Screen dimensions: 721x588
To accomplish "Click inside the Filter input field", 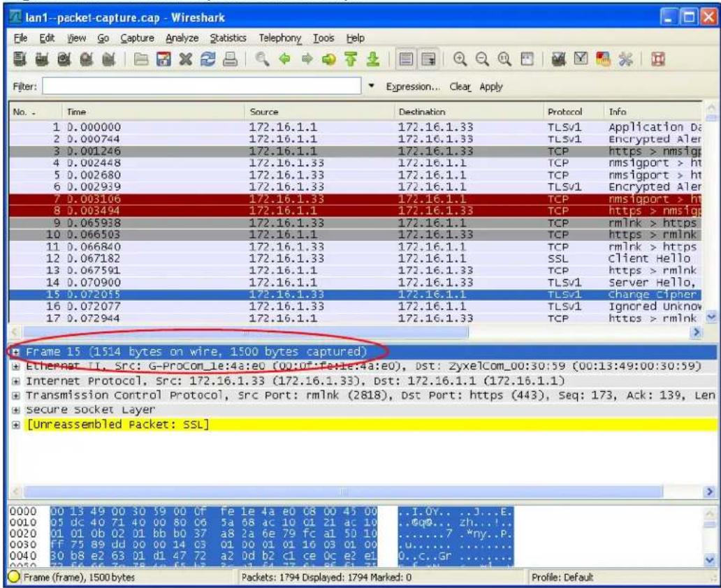I will (x=202, y=86).
